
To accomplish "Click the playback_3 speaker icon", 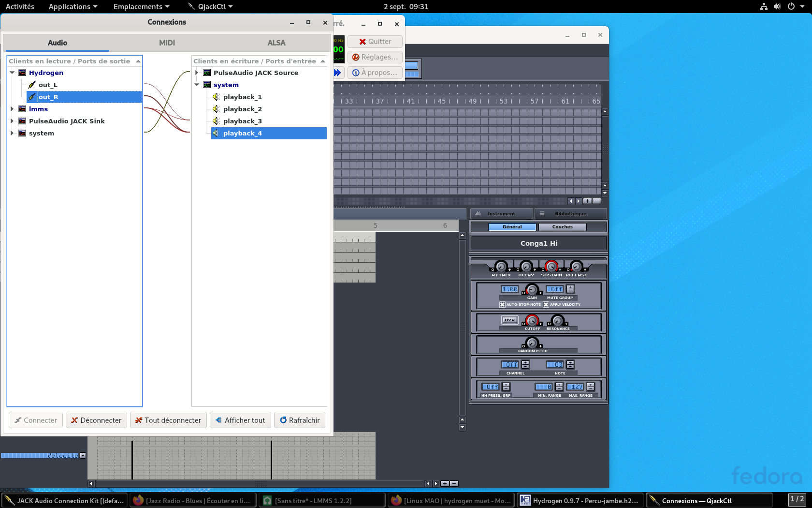I will 217,121.
